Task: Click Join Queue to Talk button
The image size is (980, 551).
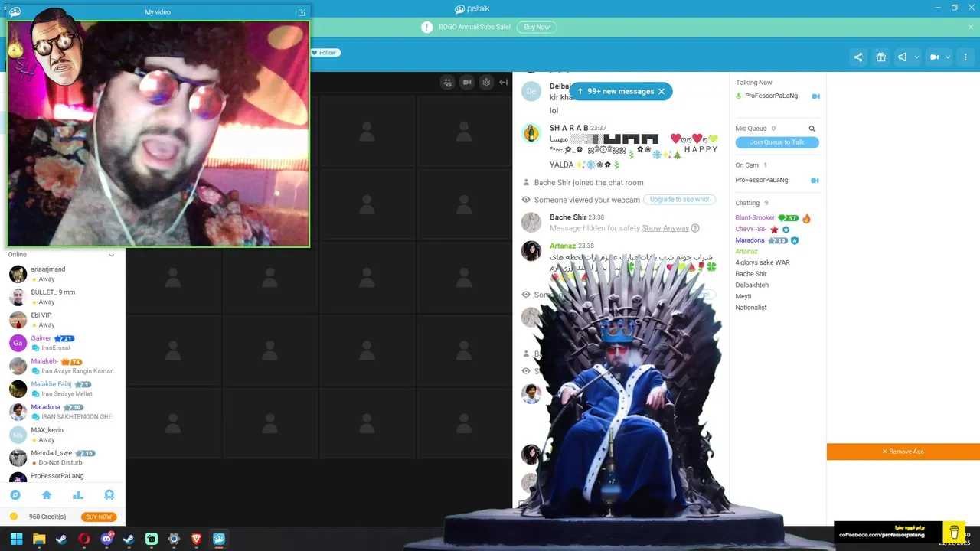Action: [x=777, y=142]
